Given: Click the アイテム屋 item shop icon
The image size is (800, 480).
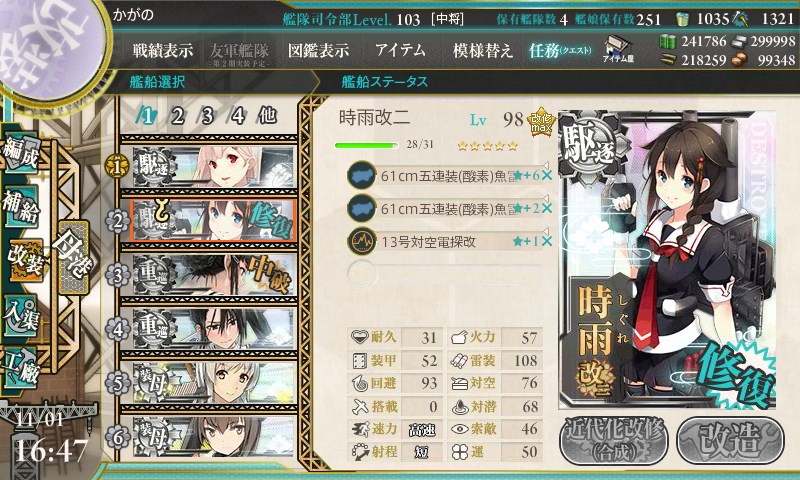Looking at the screenshot, I should point(618,49).
